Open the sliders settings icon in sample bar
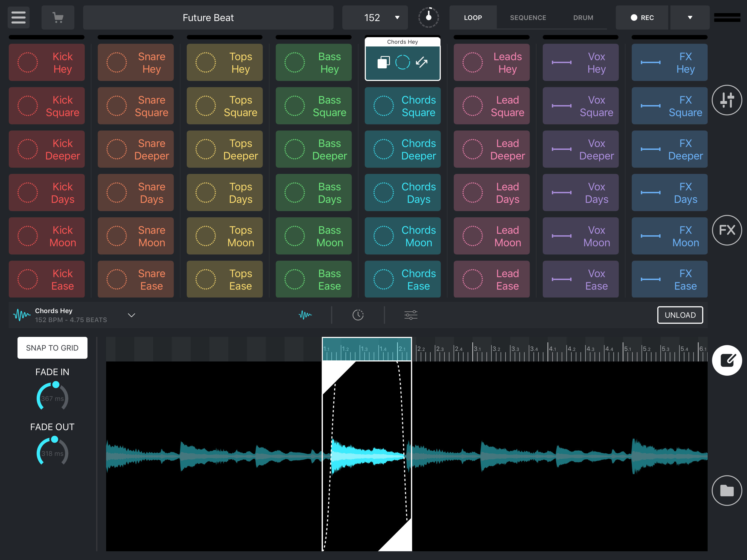The height and width of the screenshot is (560, 747). point(411,315)
